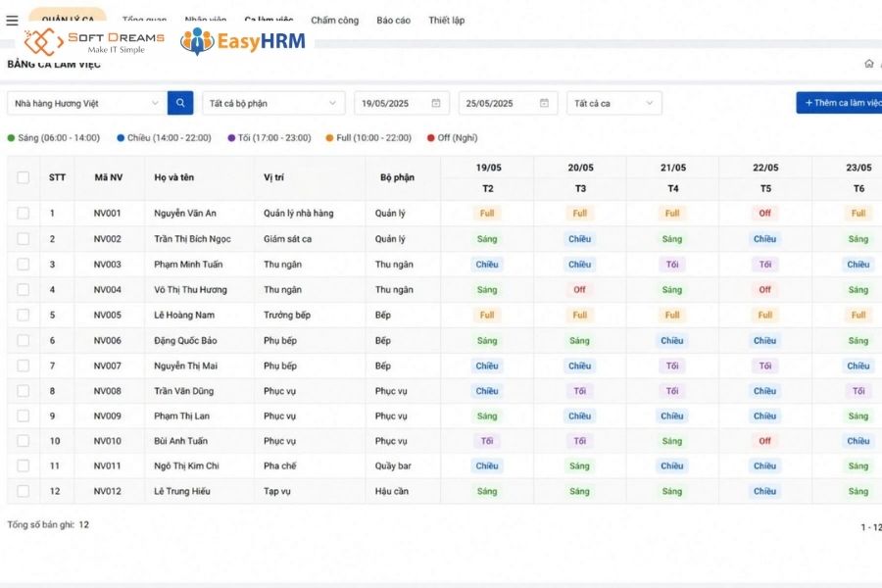Click the Quản lý nhà hàng position cell
This screenshot has width=882, height=588.
[x=299, y=214]
